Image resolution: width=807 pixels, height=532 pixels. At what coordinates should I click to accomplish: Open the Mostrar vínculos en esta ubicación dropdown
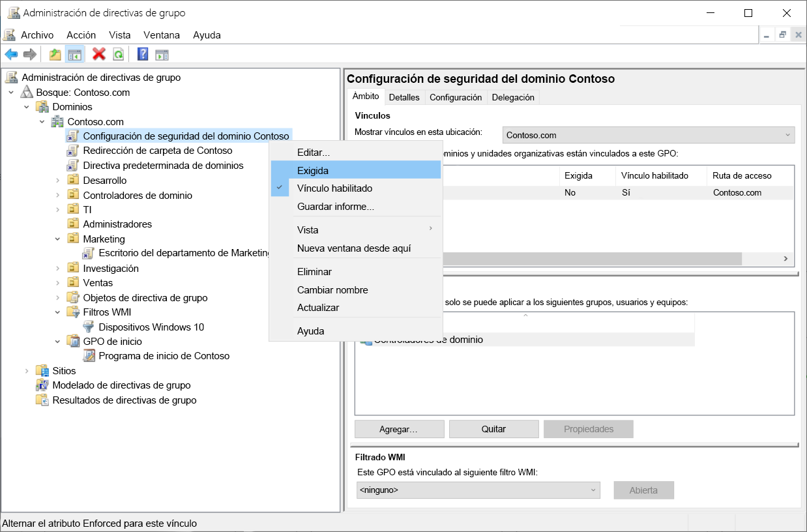point(649,135)
